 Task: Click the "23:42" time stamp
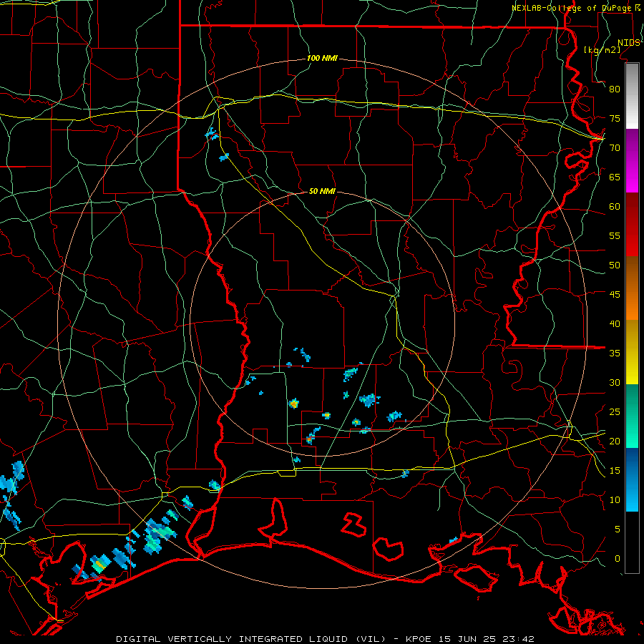(x=518, y=639)
